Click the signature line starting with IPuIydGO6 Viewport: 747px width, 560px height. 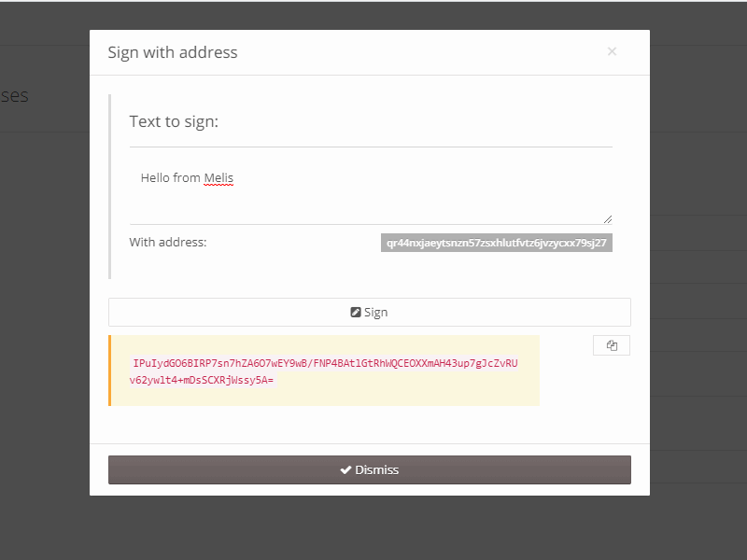tap(325, 363)
